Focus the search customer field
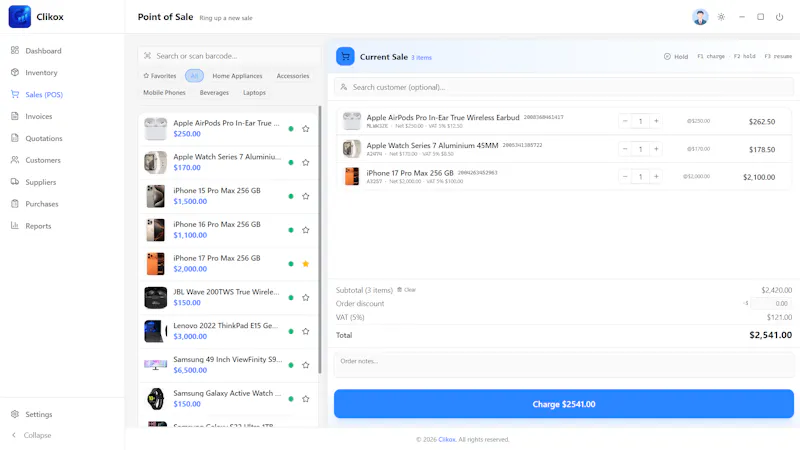Screen dimensions: 800x450 tap(564, 87)
